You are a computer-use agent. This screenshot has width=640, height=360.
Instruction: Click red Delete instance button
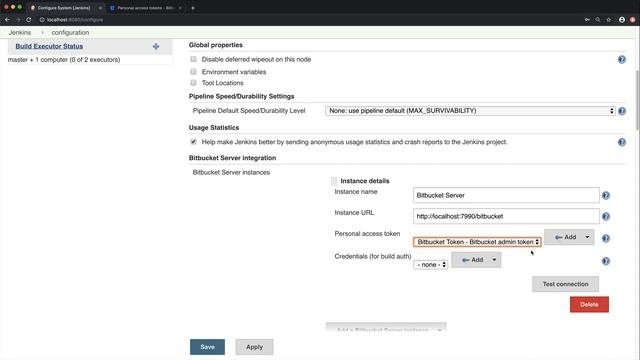click(x=589, y=304)
